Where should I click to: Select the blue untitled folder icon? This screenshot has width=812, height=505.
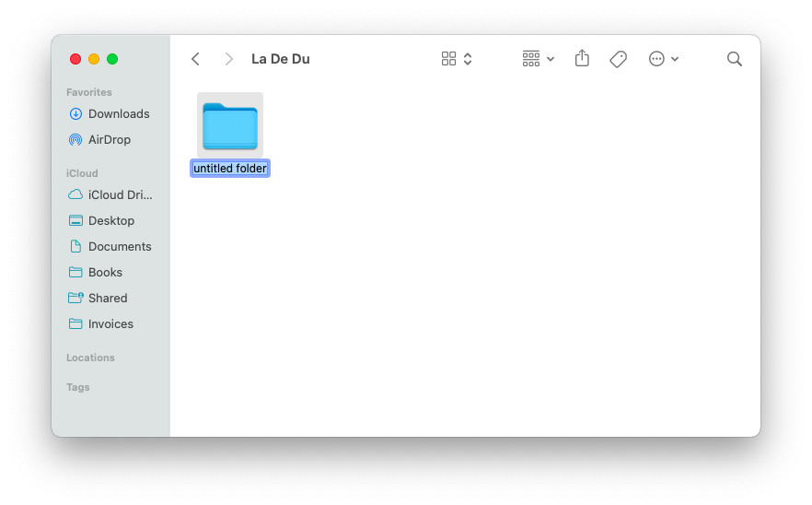[230, 126]
